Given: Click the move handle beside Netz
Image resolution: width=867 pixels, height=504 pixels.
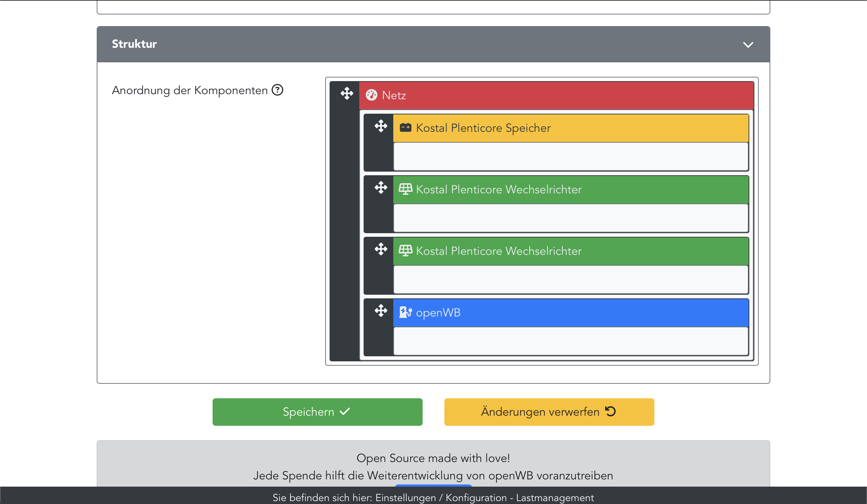Looking at the screenshot, I should 347,93.
